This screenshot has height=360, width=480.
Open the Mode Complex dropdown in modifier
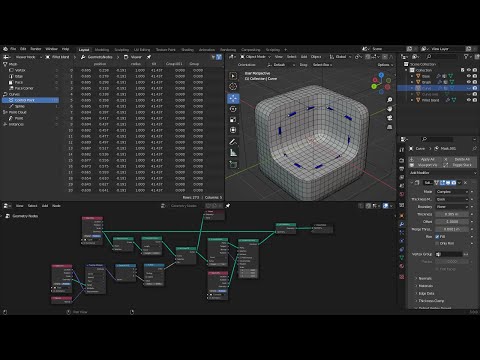pyautogui.click(x=452, y=192)
